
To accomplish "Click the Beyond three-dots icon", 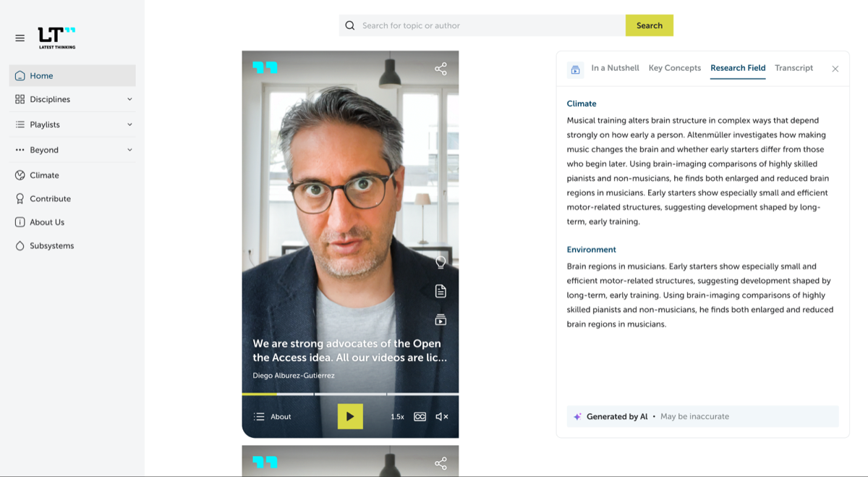I will pyautogui.click(x=20, y=150).
